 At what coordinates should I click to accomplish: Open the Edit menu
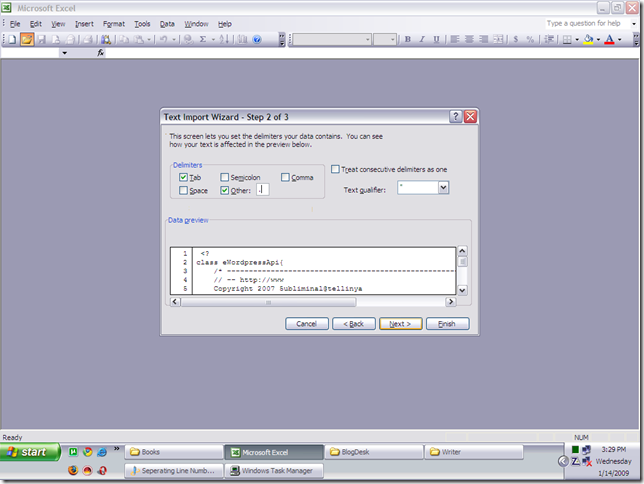[x=36, y=24]
